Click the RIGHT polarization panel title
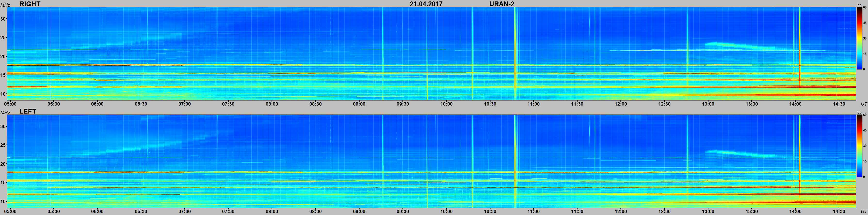Viewport: 868px width, 215px height. point(30,4)
